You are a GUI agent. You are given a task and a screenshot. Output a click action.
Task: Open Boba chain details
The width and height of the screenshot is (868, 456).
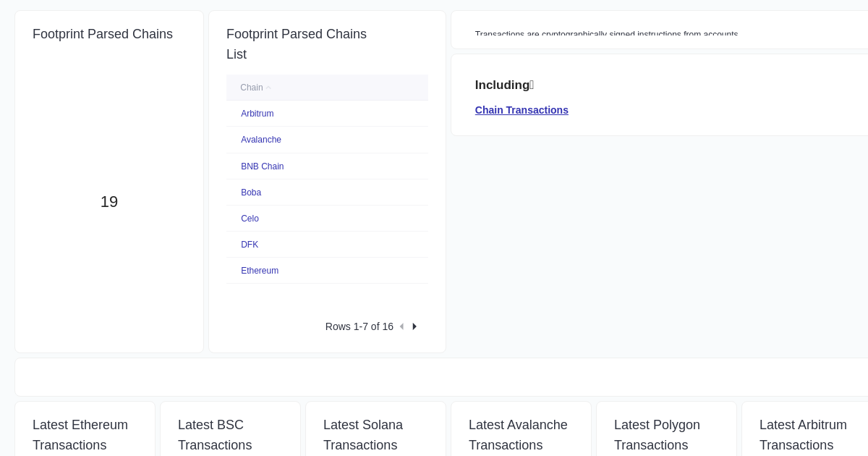[251, 193]
